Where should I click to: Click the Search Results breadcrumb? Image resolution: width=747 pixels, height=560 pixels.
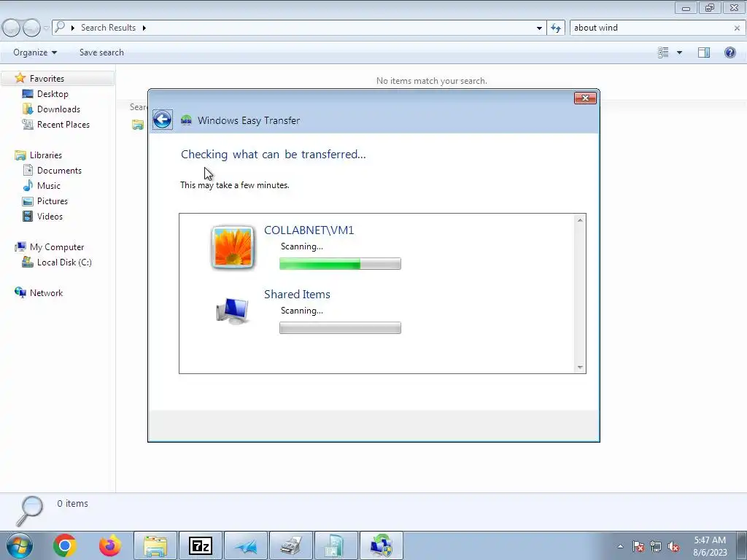(108, 28)
